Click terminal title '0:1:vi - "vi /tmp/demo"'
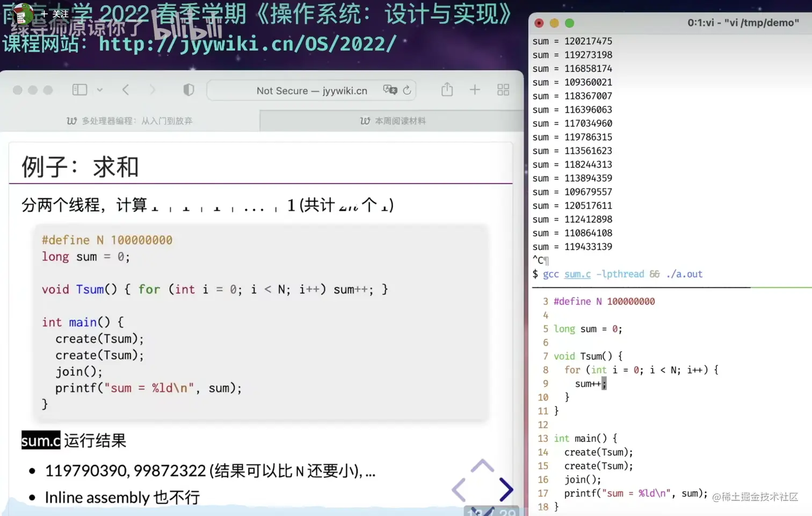This screenshot has height=516, width=812. coord(743,23)
